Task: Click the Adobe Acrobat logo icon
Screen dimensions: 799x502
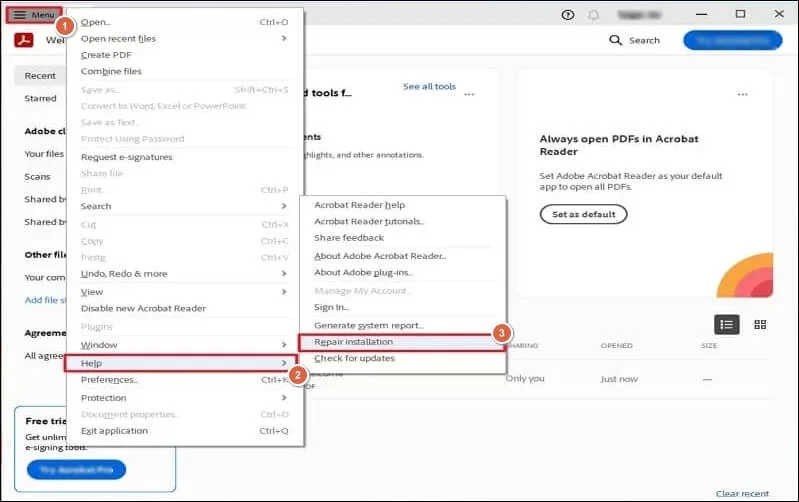Action: (x=23, y=40)
